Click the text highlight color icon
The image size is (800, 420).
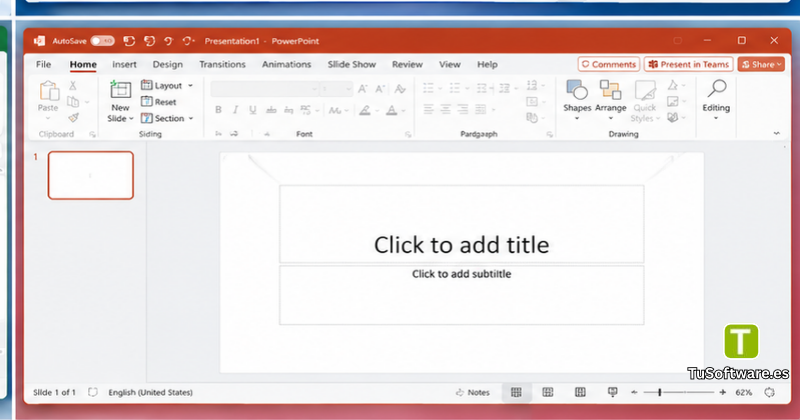[365, 110]
